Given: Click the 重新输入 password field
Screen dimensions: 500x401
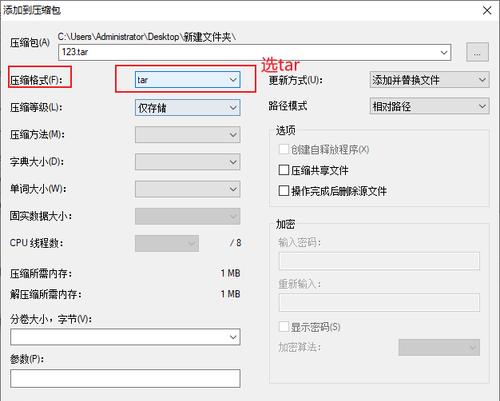Looking at the screenshot, I should 379,302.
